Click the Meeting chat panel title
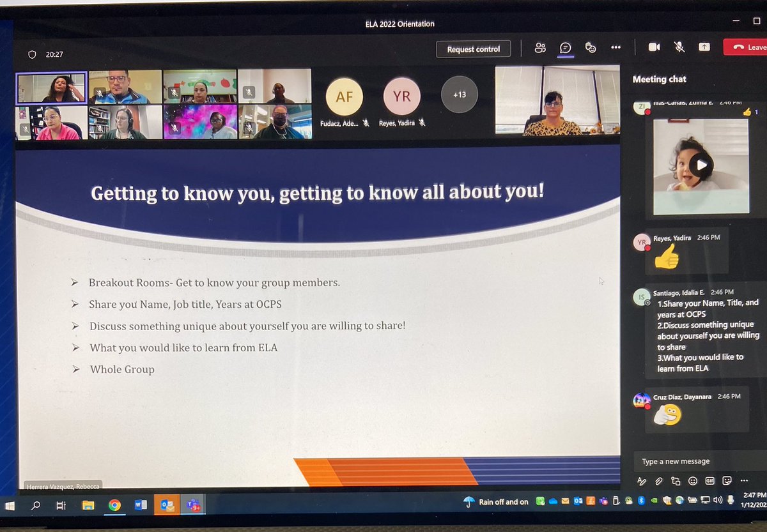The height and width of the screenshot is (532, 767). click(x=660, y=79)
